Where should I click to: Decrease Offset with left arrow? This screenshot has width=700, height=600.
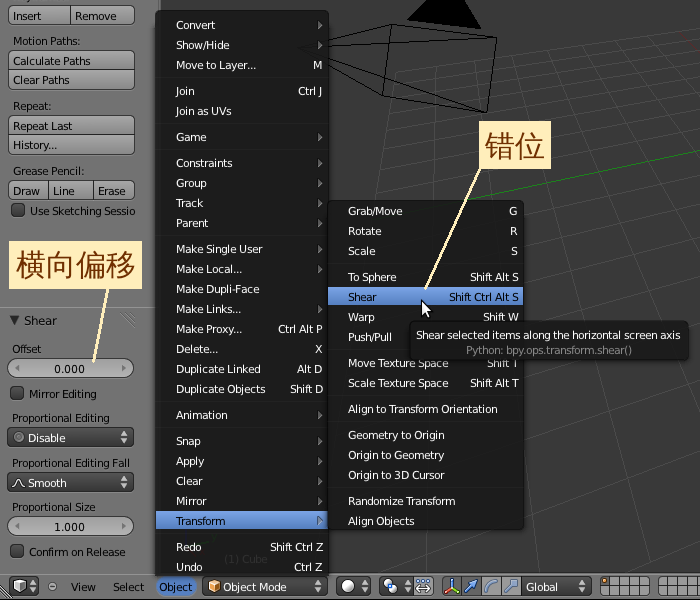point(17,369)
